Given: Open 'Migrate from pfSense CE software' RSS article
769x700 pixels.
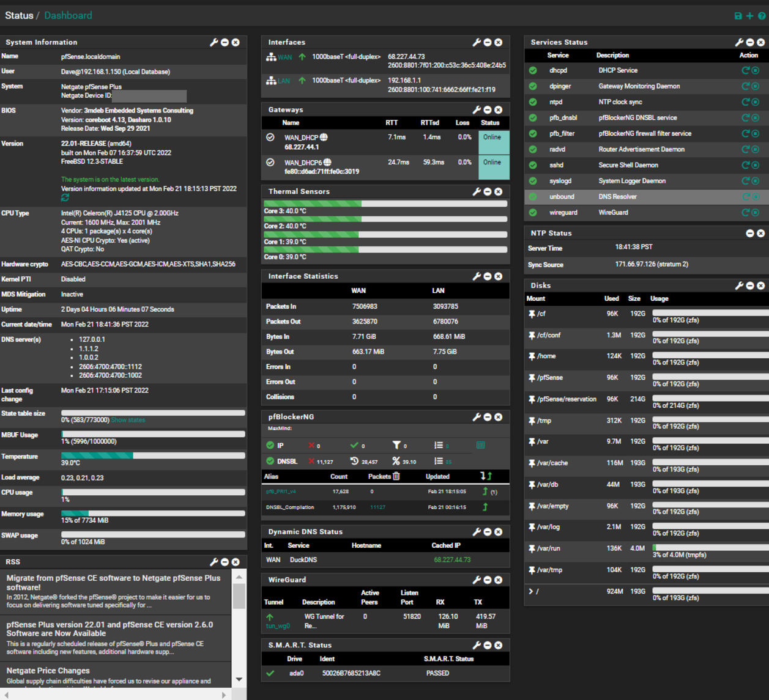Looking at the screenshot, I should click(113, 583).
